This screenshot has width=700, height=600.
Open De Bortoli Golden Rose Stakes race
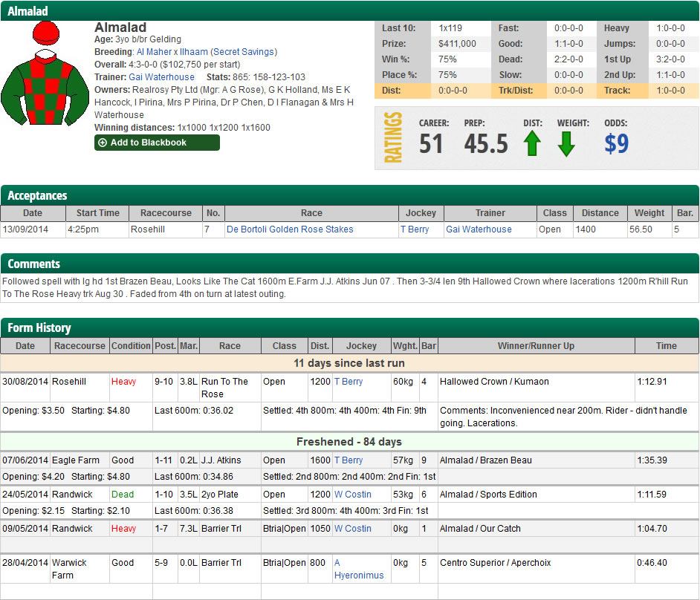pyautogui.click(x=290, y=229)
